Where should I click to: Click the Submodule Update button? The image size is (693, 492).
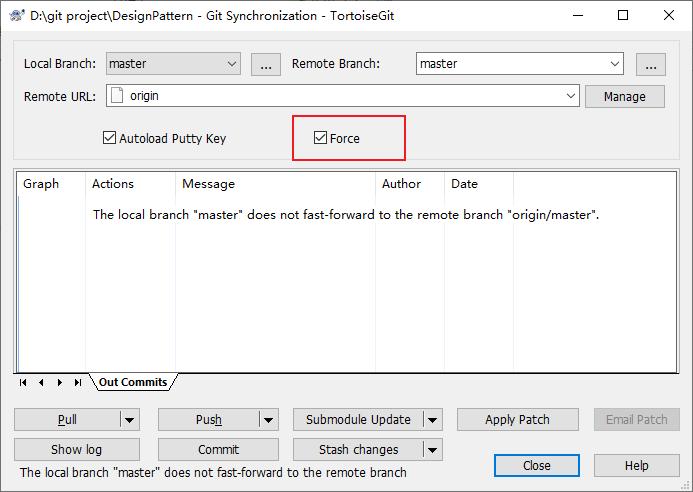click(x=358, y=420)
